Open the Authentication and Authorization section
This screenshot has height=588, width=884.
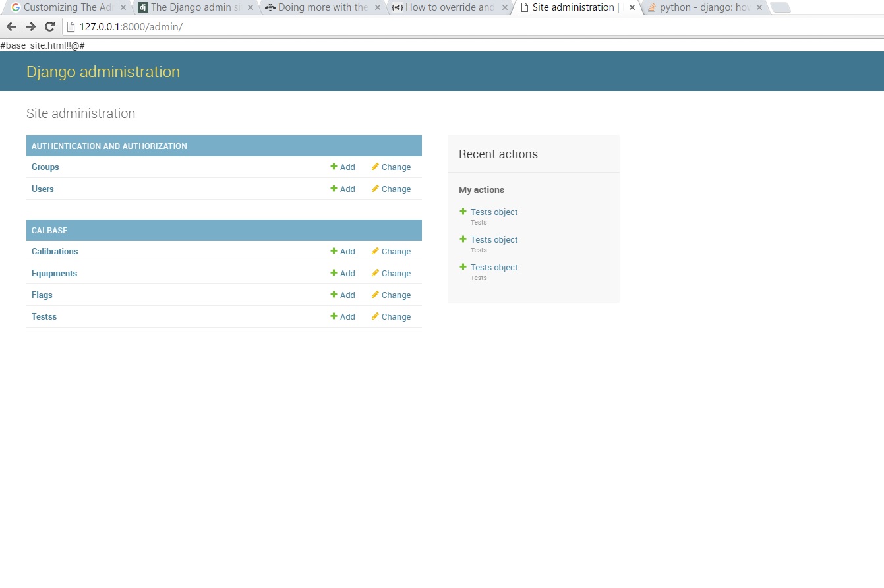pyautogui.click(x=109, y=146)
